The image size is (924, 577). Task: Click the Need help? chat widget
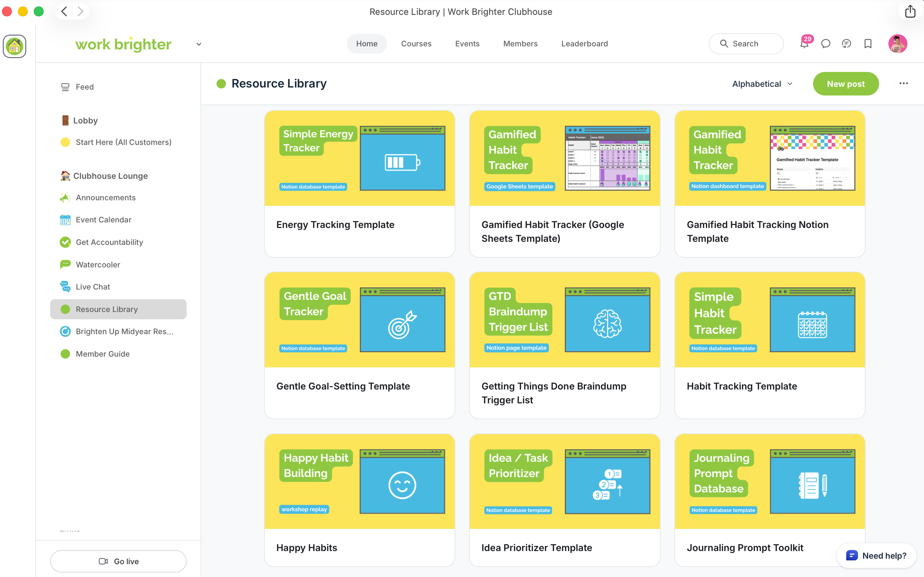(x=876, y=556)
